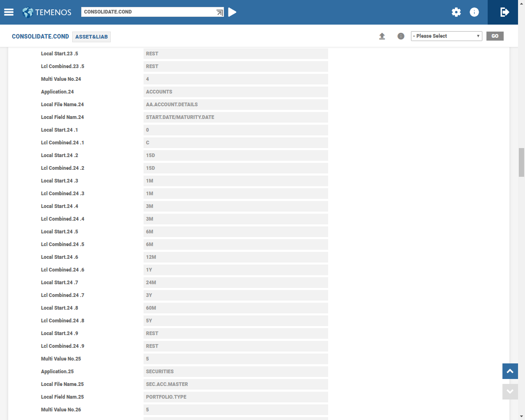
Task: Expand the Please Select dropdown
Action: 446,36
